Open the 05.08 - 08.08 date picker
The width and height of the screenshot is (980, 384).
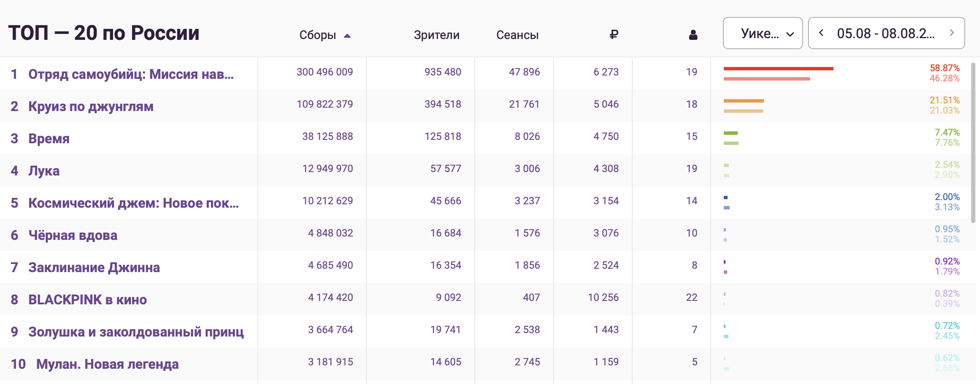point(886,33)
